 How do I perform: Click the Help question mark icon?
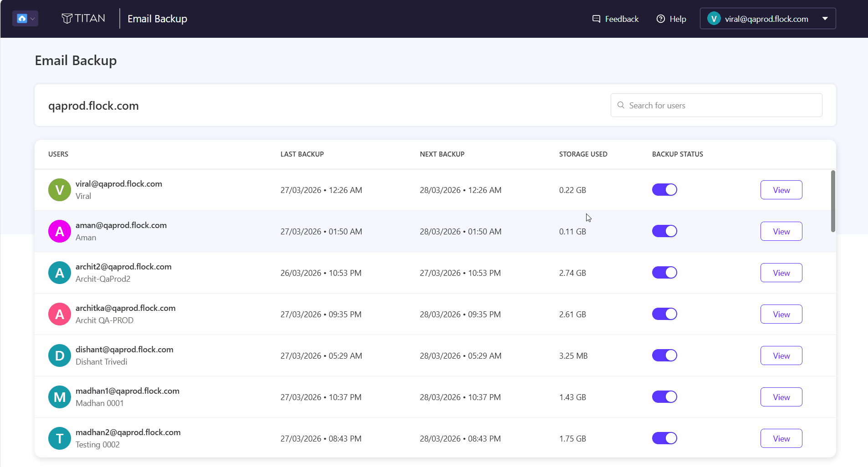[660, 19]
